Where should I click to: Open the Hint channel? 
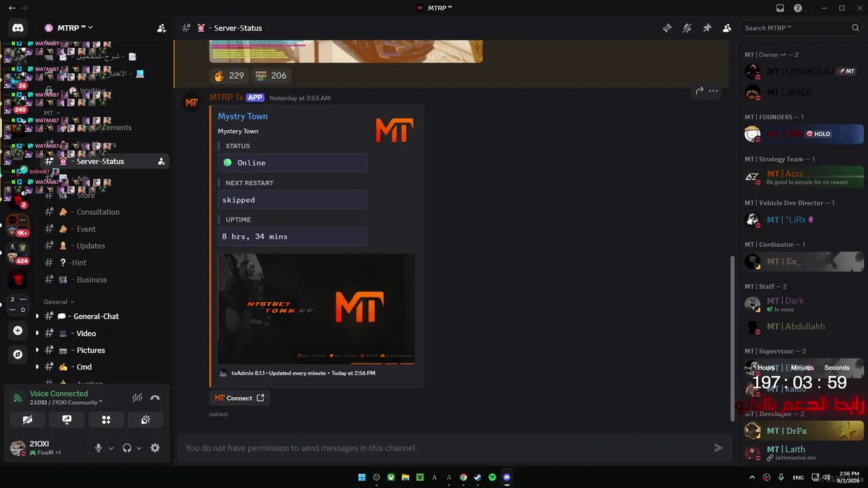pos(78,263)
